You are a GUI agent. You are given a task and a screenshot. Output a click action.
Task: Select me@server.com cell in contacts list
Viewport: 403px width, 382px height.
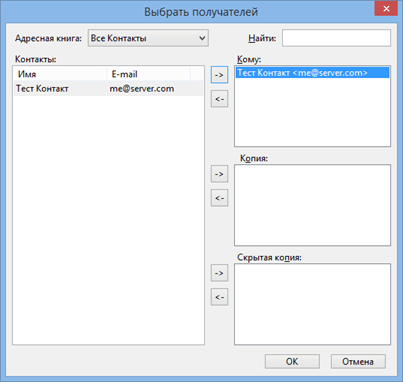coord(142,89)
